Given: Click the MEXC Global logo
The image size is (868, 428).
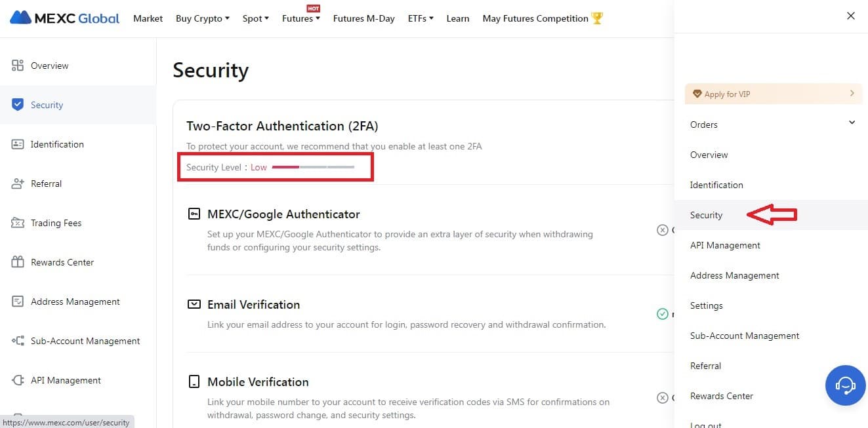Looking at the screenshot, I should [64, 18].
